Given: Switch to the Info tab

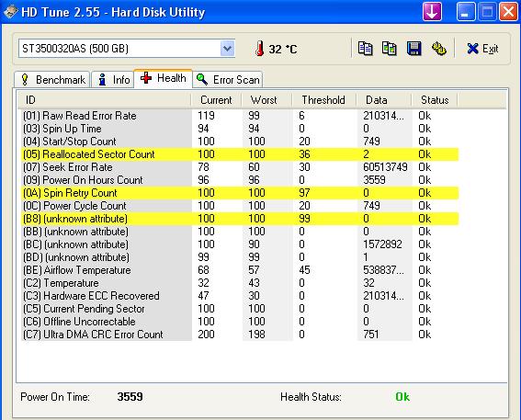Looking at the screenshot, I should (113, 80).
